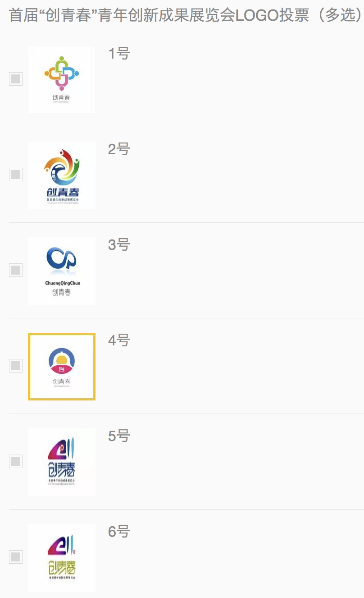Check the box for logo 1号
Image resolution: width=364 pixels, height=598 pixels.
click(16, 79)
